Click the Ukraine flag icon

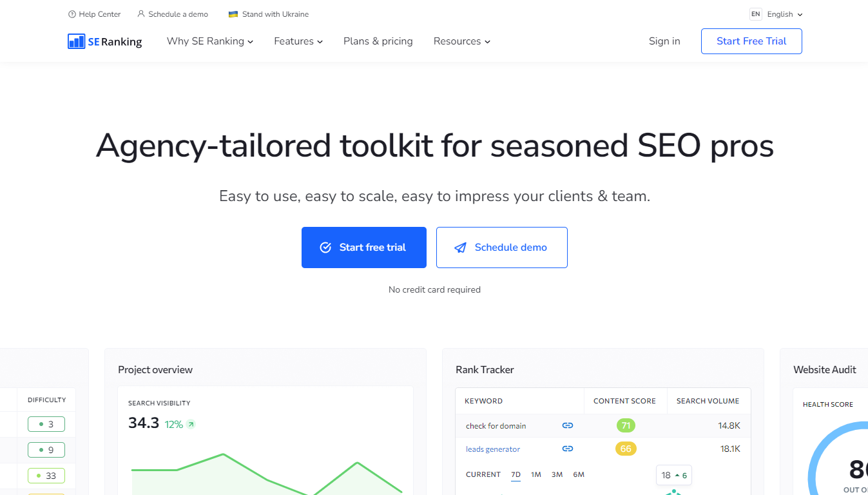click(x=233, y=14)
